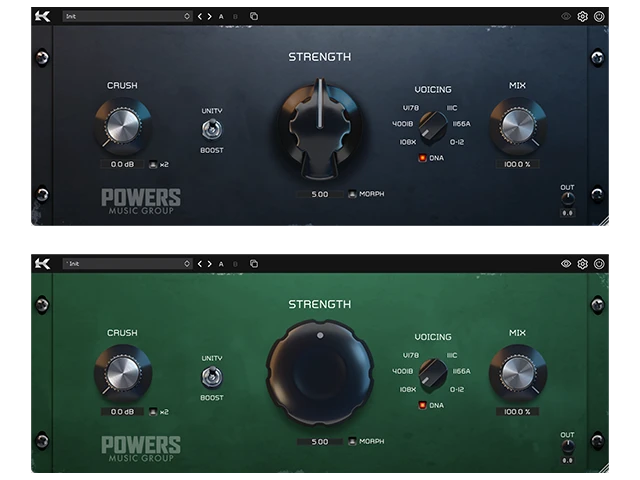
Task: Go to next preset in green plugin
Action: (x=209, y=264)
